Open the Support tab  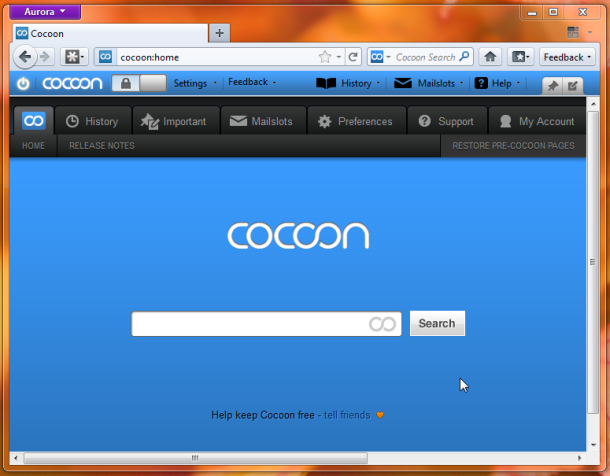(x=447, y=121)
